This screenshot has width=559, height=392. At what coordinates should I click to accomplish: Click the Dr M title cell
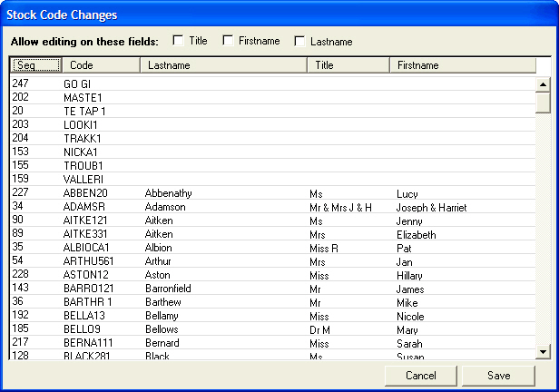tap(319, 330)
